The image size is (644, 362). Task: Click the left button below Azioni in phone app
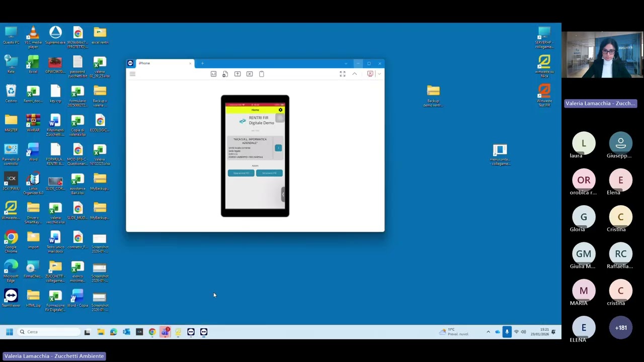click(241, 173)
